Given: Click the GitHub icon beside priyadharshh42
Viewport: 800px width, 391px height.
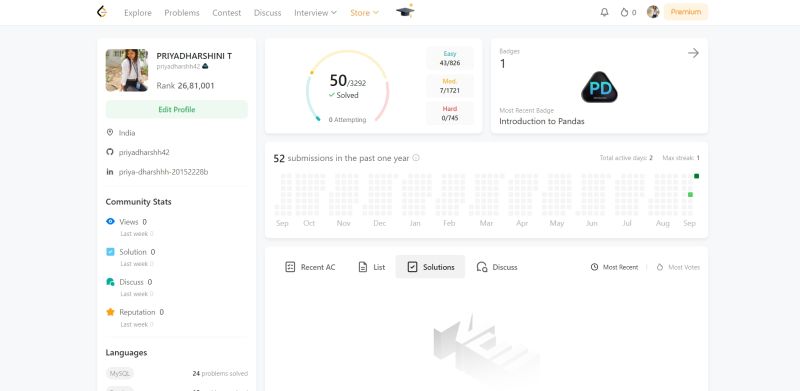Looking at the screenshot, I should (109, 152).
